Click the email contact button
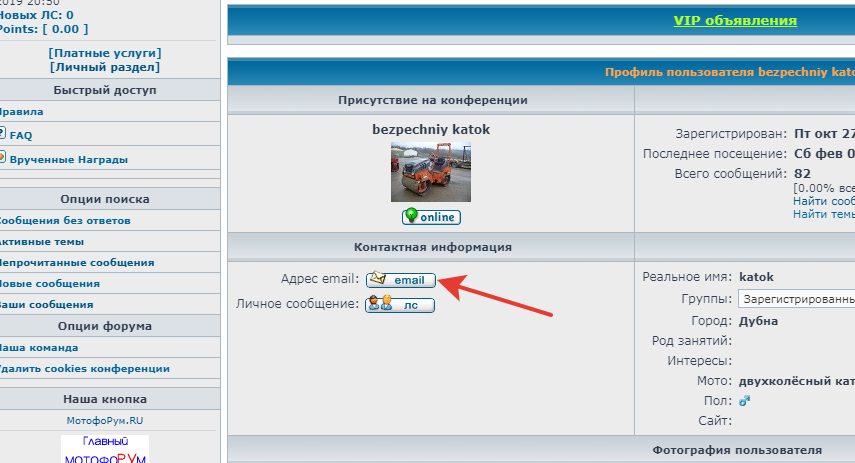Viewport: 855px width, 463px height. 401,280
